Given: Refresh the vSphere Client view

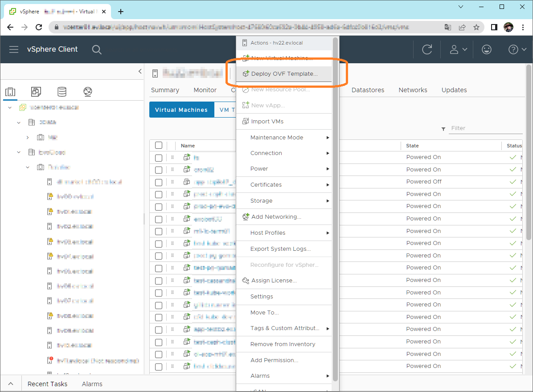Looking at the screenshot, I should pos(427,49).
